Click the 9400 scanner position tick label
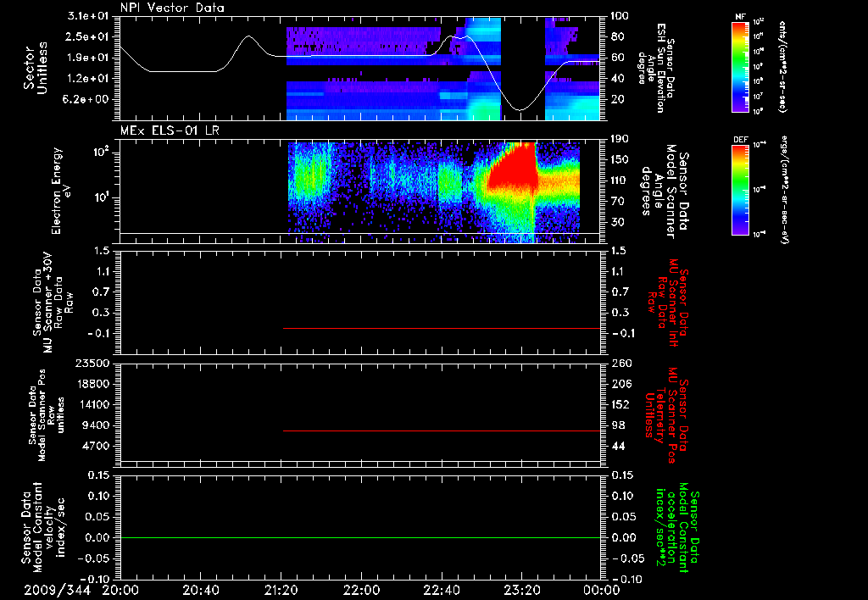The width and height of the screenshot is (868, 600). [x=95, y=425]
